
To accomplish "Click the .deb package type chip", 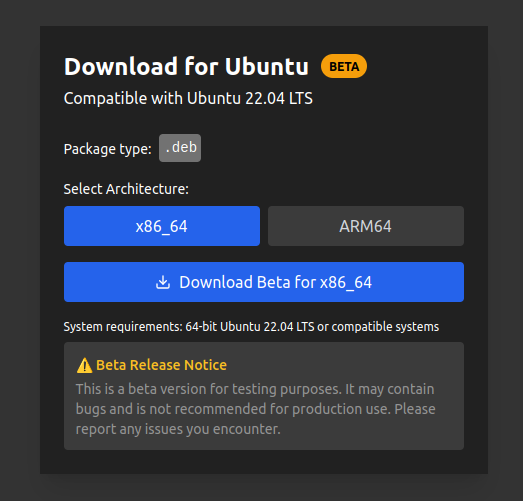I will click(180, 148).
